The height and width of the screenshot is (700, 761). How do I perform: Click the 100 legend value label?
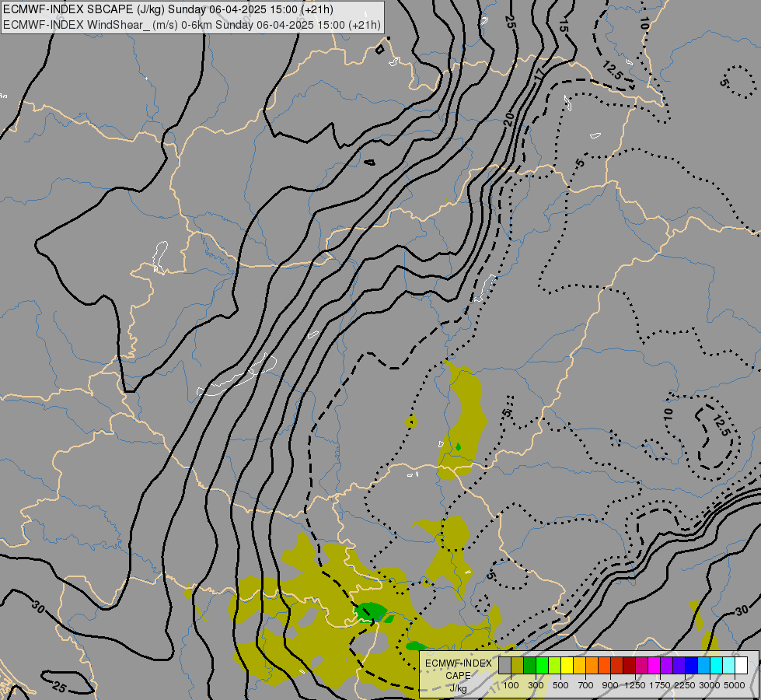point(511,685)
